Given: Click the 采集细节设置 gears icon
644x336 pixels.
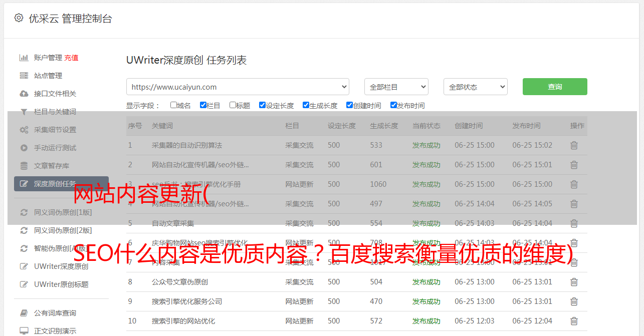Looking at the screenshot, I should coord(24,130).
